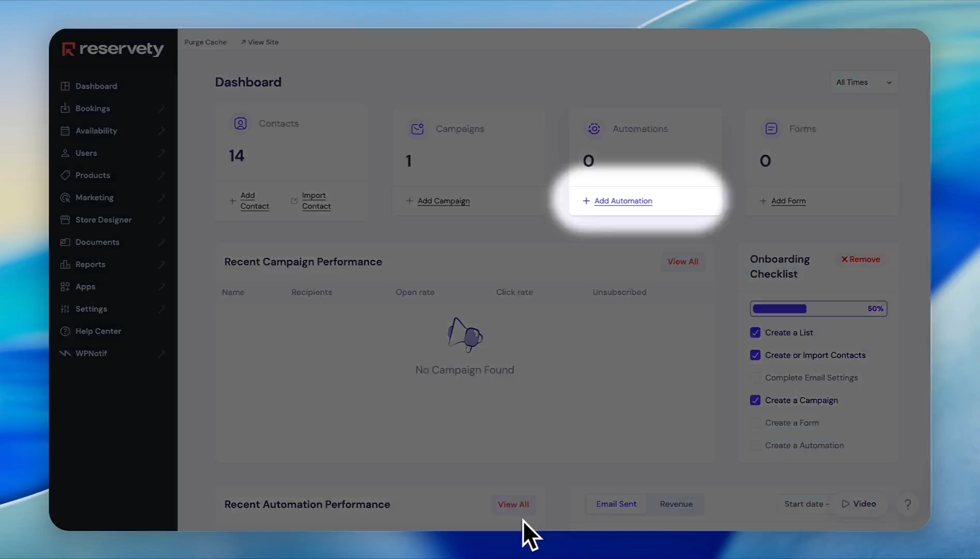Image resolution: width=980 pixels, height=559 pixels.
Task: Expand the Products submenu arrow
Action: [x=161, y=175]
